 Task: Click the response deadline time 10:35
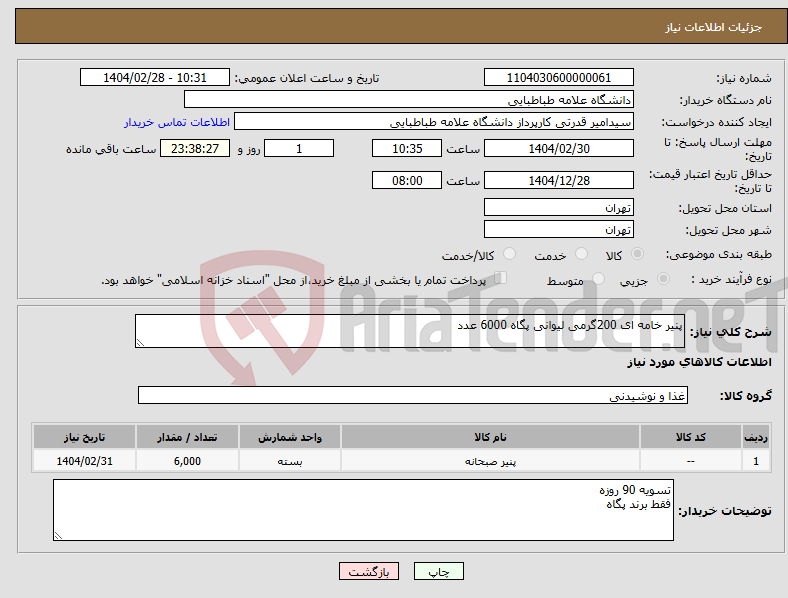(x=407, y=148)
